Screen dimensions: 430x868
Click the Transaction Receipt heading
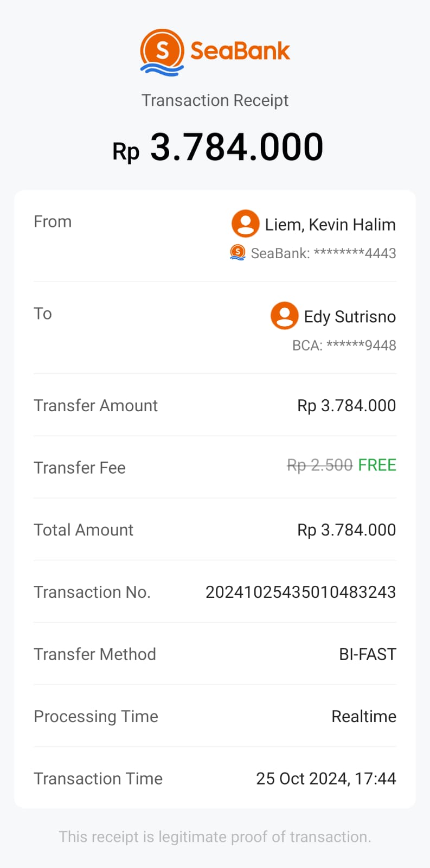pos(215,100)
